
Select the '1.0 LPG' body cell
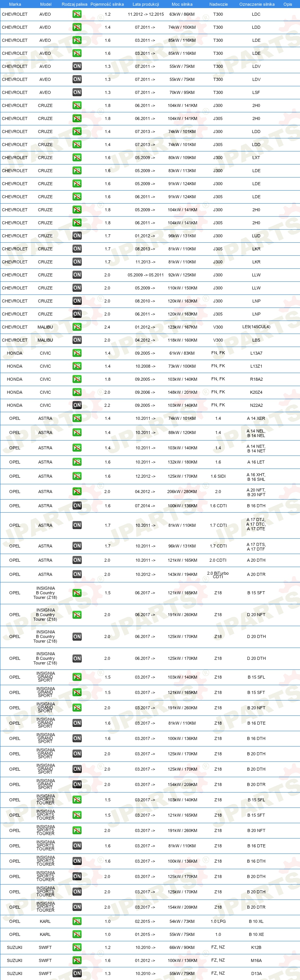point(218,921)
